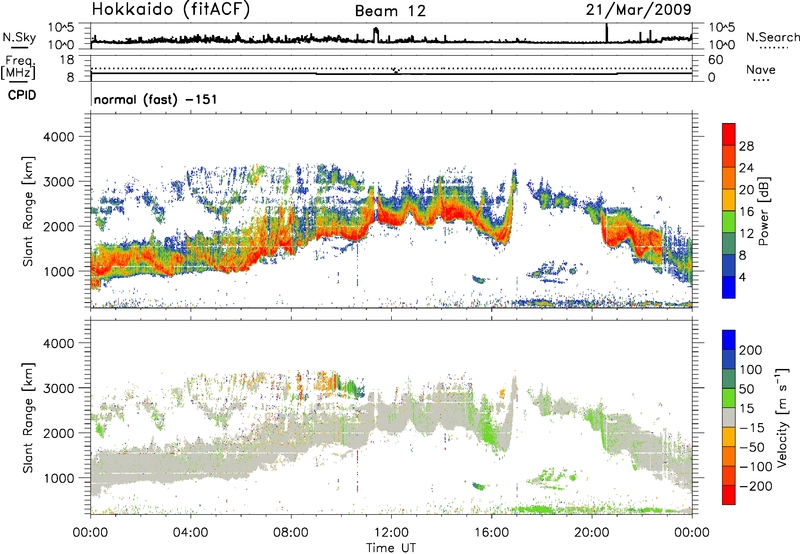Click the 'N.Search' label
Screen dimensions: 800x554
772,37
